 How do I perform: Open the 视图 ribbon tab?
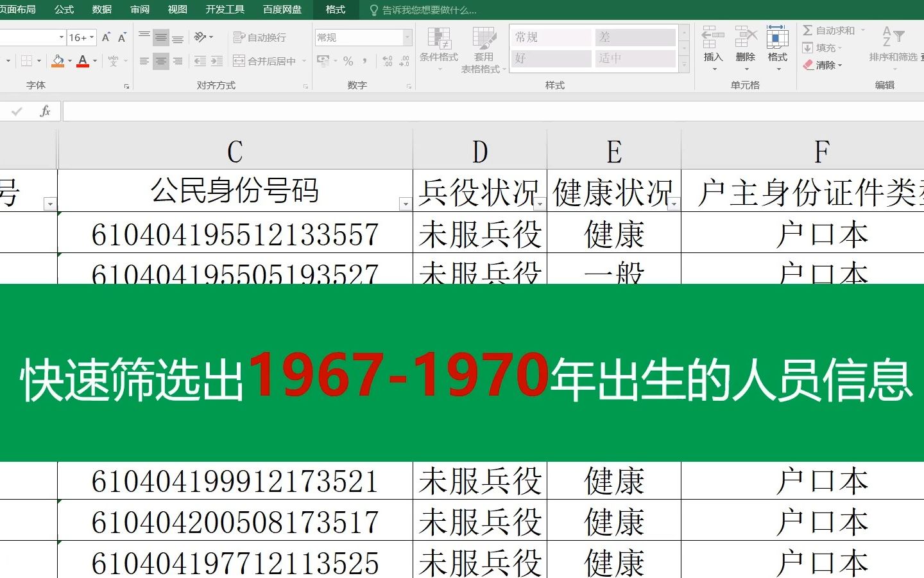coord(178,10)
